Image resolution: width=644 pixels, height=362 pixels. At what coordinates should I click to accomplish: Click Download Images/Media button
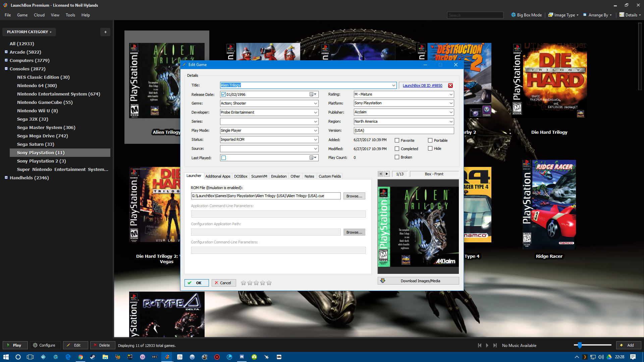[418, 281]
